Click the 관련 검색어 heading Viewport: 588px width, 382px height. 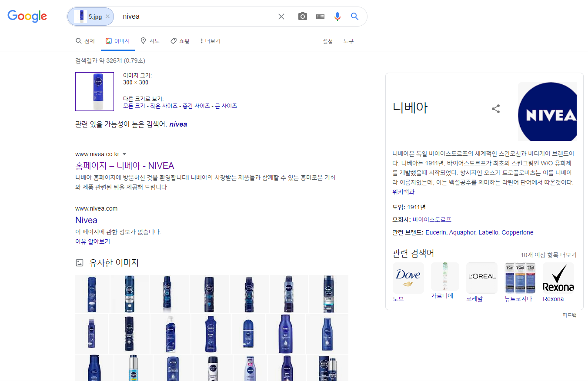pyautogui.click(x=413, y=253)
